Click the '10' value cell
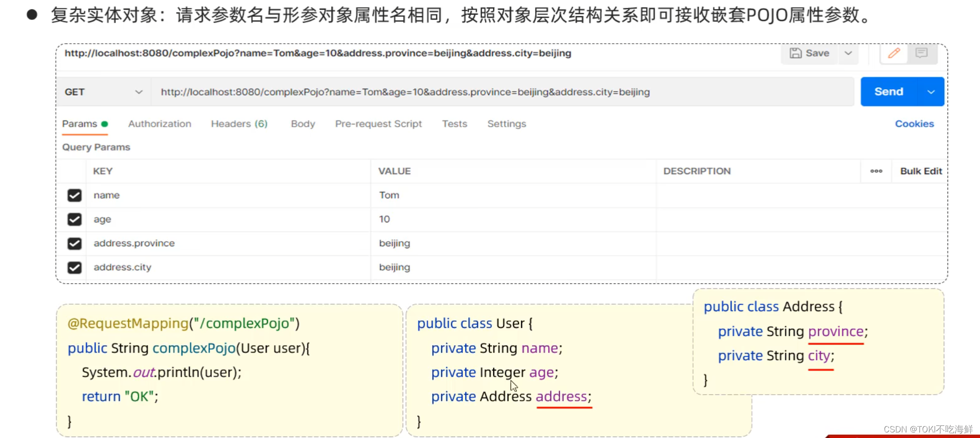This screenshot has height=438, width=980. point(514,219)
